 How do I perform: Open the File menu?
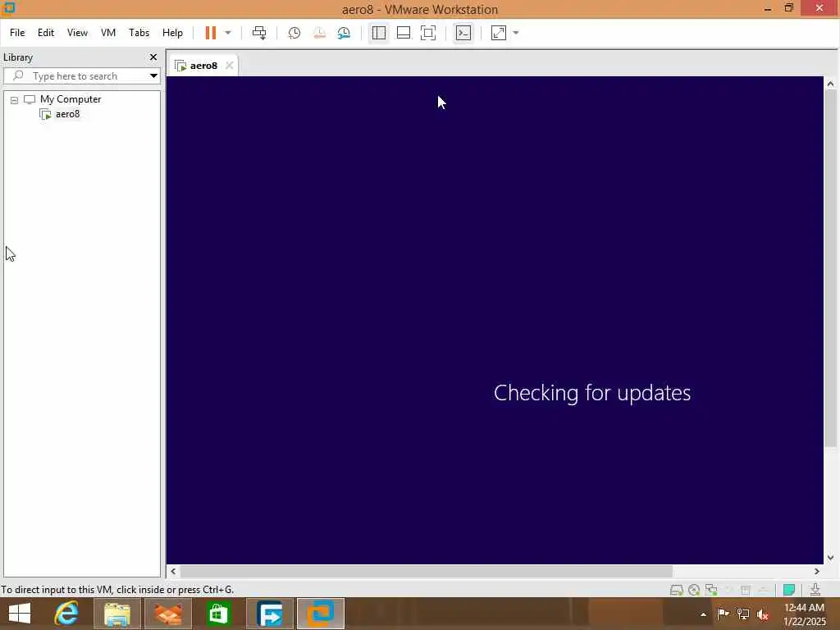(17, 33)
